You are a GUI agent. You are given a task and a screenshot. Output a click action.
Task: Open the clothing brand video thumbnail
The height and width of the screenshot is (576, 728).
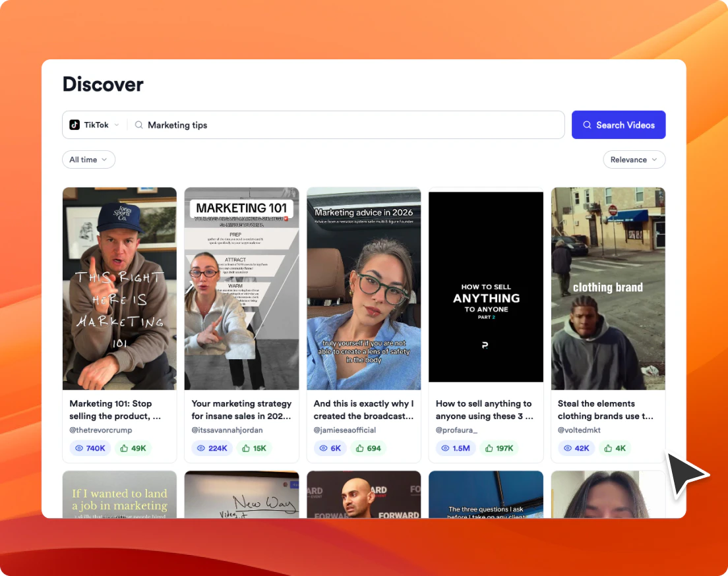coord(608,289)
